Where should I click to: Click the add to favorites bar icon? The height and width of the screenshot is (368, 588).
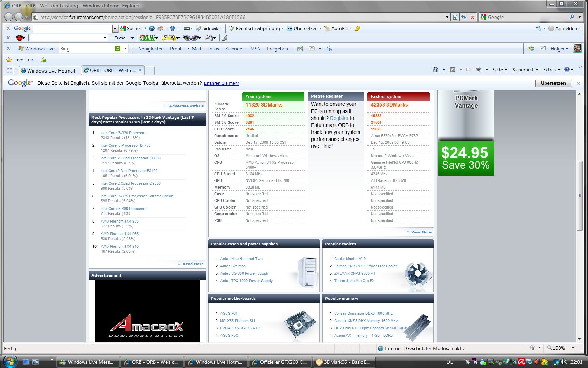[43, 60]
